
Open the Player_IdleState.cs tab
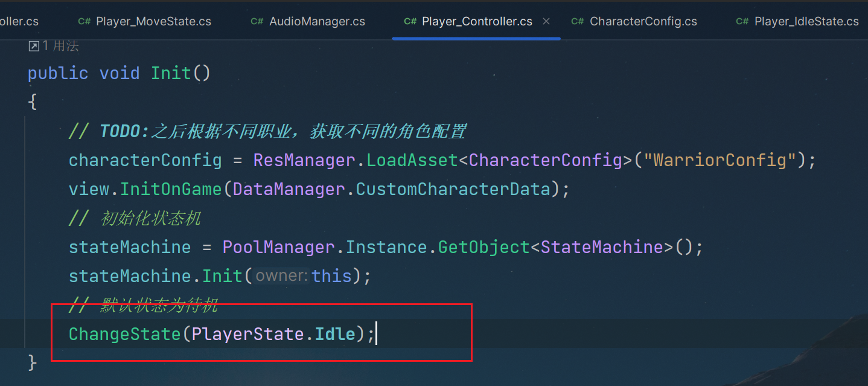pos(806,21)
